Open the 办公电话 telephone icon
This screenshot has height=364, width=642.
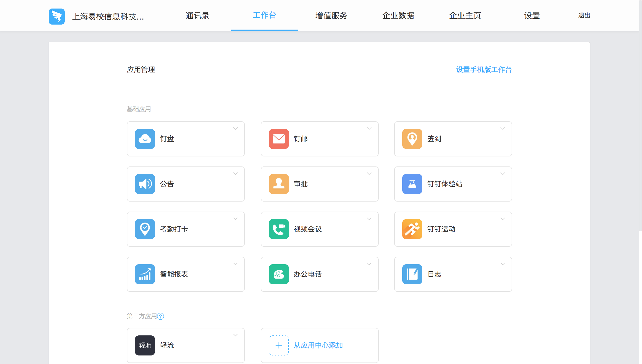[x=279, y=274]
